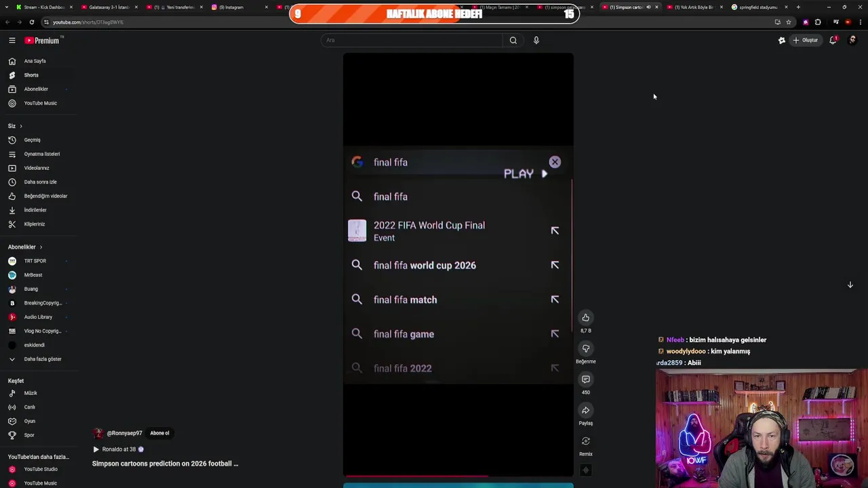Open BreakingCopyrig... channel subscription
Image resolution: width=868 pixels, height=488 pixels.
pos(39,303)
